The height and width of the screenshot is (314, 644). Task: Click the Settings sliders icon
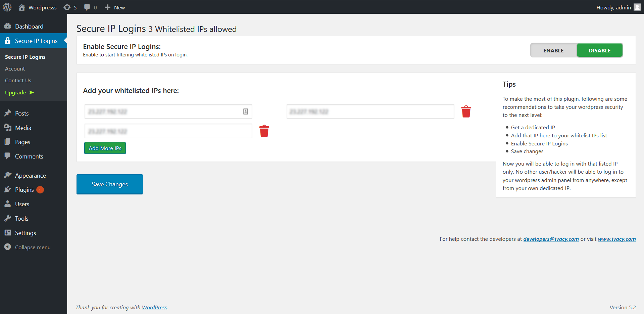pos(8,233)
